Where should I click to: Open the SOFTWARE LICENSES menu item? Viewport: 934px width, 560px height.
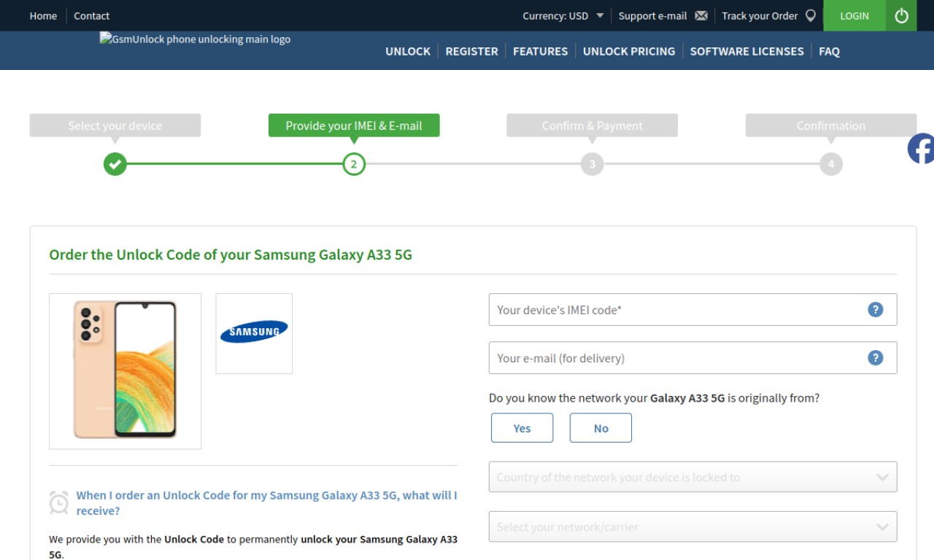746,51
